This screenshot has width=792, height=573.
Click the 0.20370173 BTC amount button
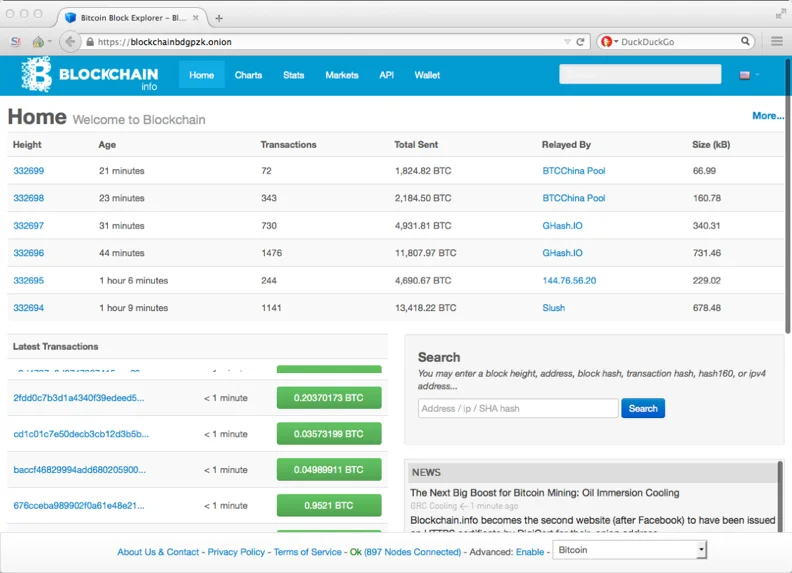pos(328,398)
